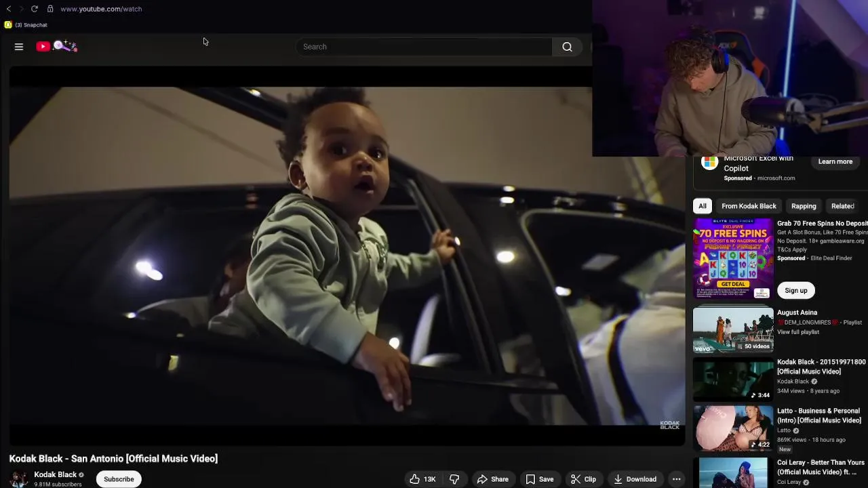Image resolution: width=868 pixels, height=488 pixels.
Task: Like the video with thumbs-up 13K
Action: [x=422, y=479]
